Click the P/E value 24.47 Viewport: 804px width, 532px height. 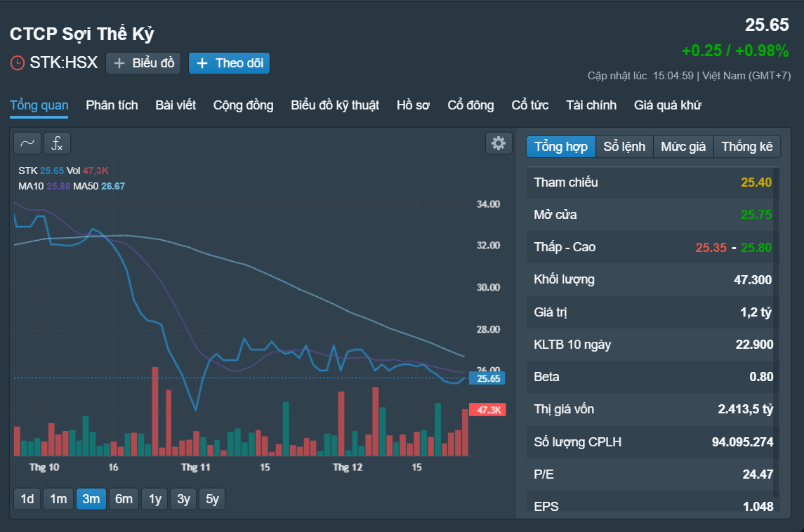[x=758, y=474]
